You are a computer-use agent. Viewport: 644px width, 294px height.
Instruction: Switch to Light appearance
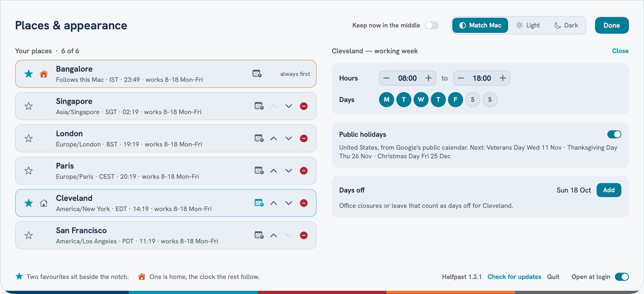[x=528, y=25]
